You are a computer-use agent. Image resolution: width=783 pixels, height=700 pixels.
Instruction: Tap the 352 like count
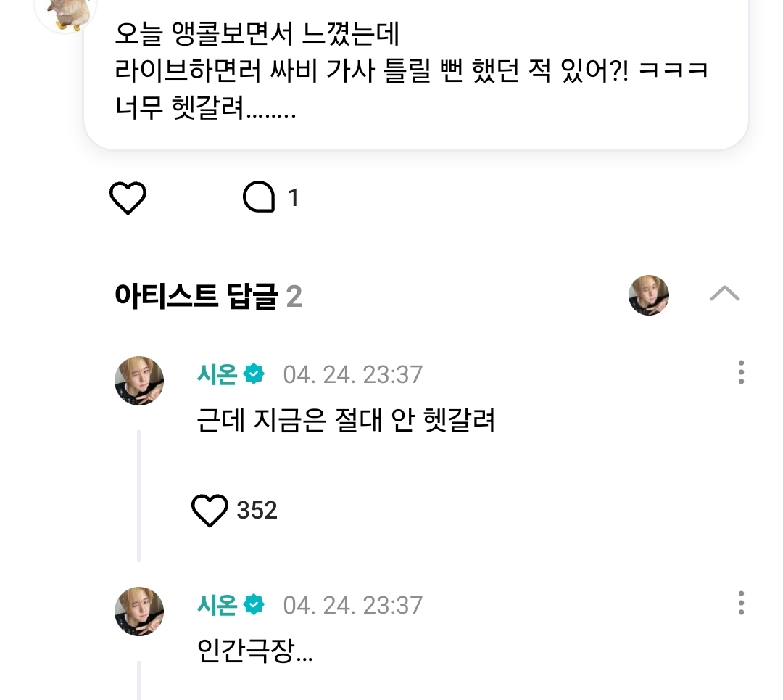click(x=257, y=511)
